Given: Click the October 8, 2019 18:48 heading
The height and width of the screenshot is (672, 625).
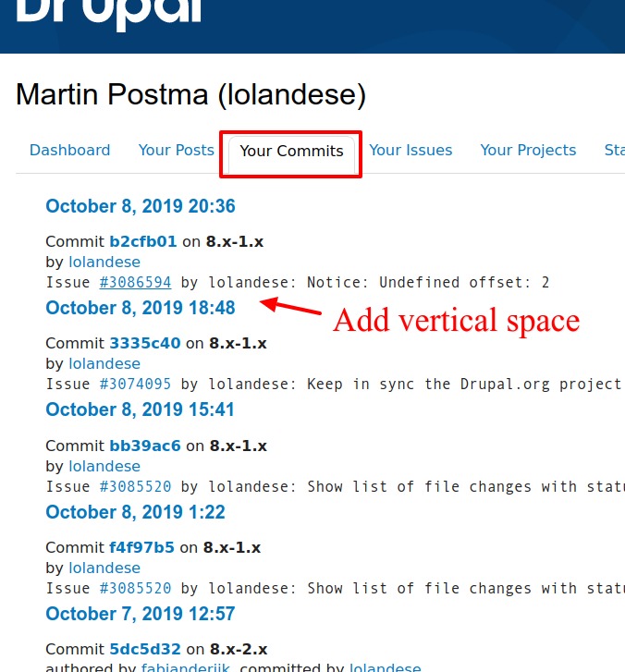Looking at the screenshot, I should tap(141, 308).
